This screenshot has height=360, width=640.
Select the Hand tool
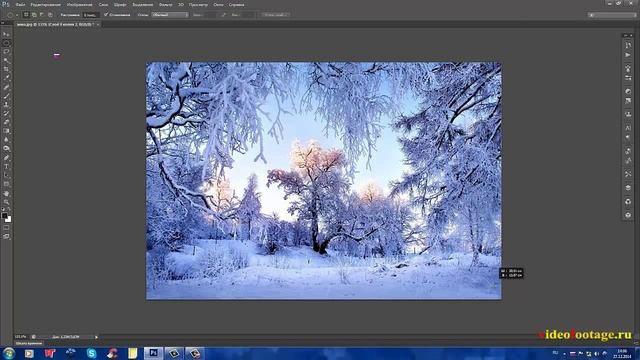[x=6, y=193]
